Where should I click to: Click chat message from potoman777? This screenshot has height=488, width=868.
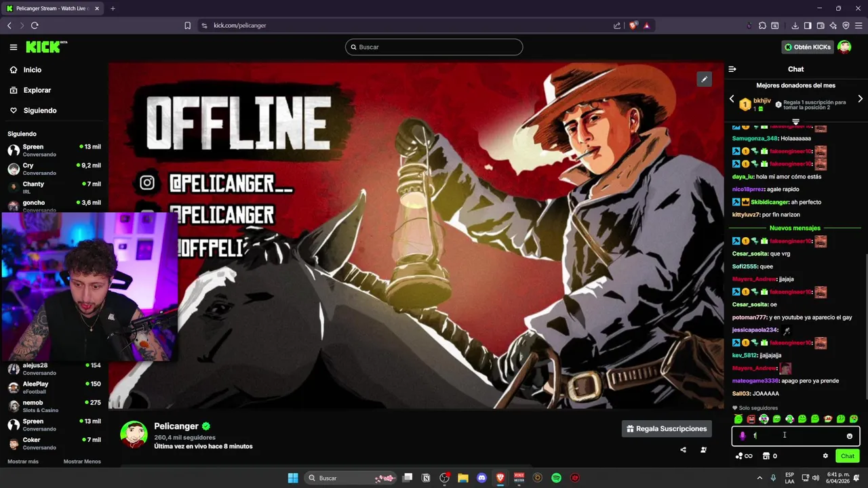(792, 317)
